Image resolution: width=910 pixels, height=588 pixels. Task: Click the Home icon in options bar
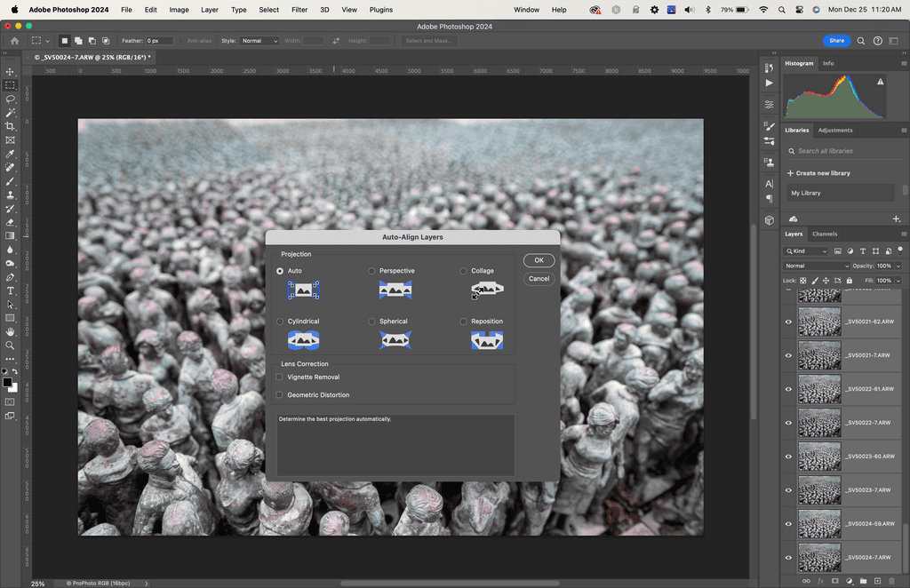click(14, 41)
